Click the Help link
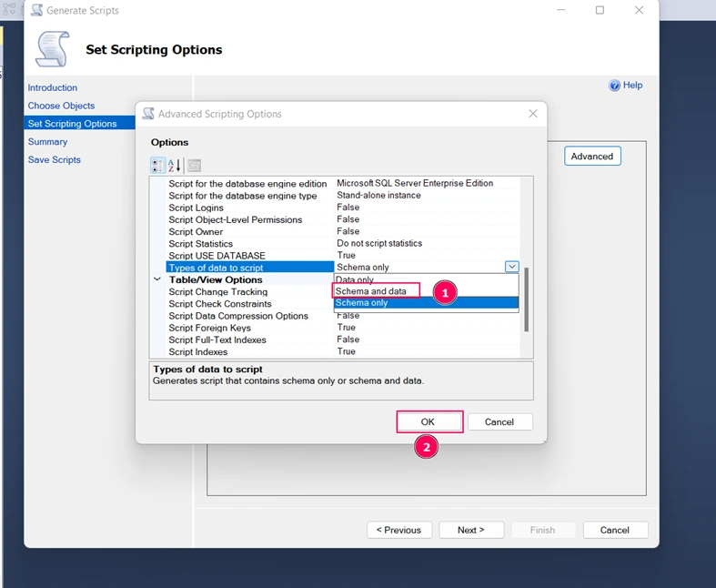This screenshot has width=716, height=588. [633, 85]
